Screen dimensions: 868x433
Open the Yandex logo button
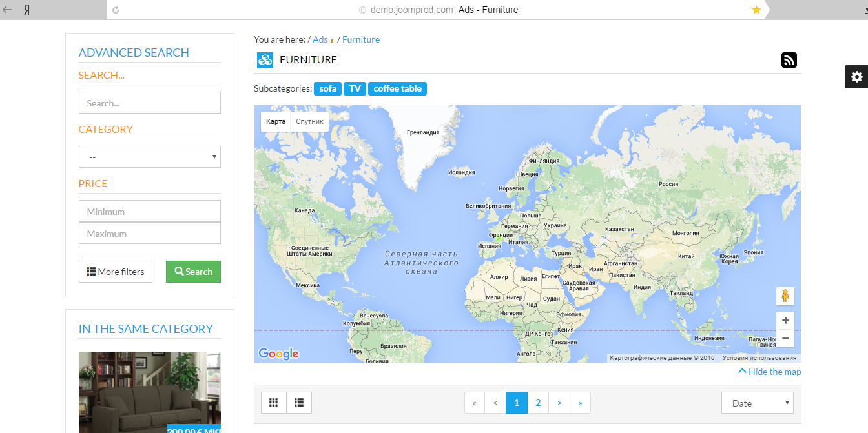point(28,10)
